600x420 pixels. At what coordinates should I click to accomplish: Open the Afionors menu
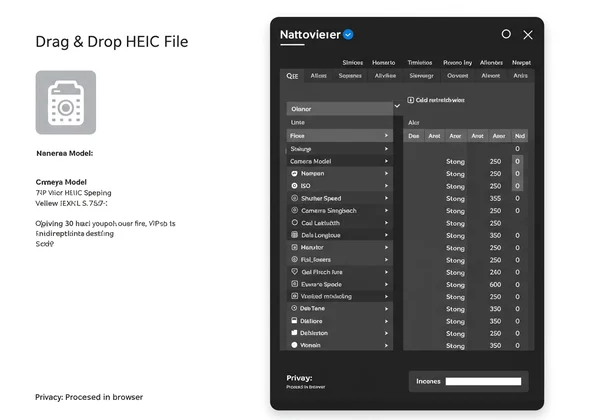click(x=491, y=62)
